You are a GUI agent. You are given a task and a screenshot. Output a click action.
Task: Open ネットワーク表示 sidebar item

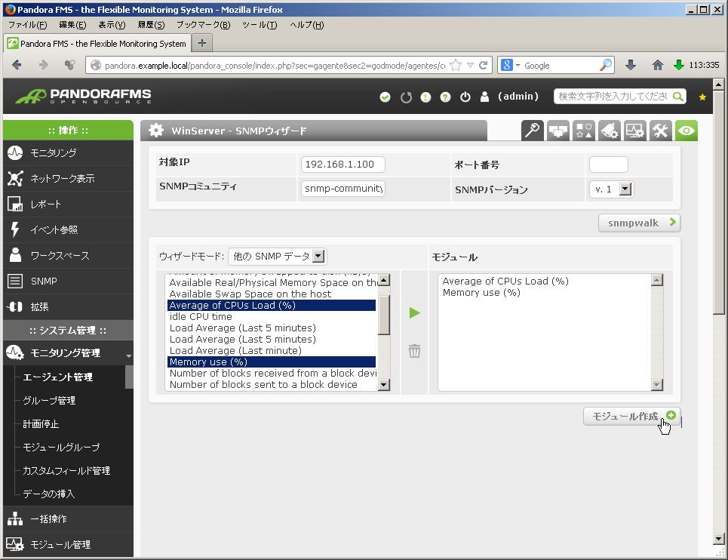[x=68, y=178]
